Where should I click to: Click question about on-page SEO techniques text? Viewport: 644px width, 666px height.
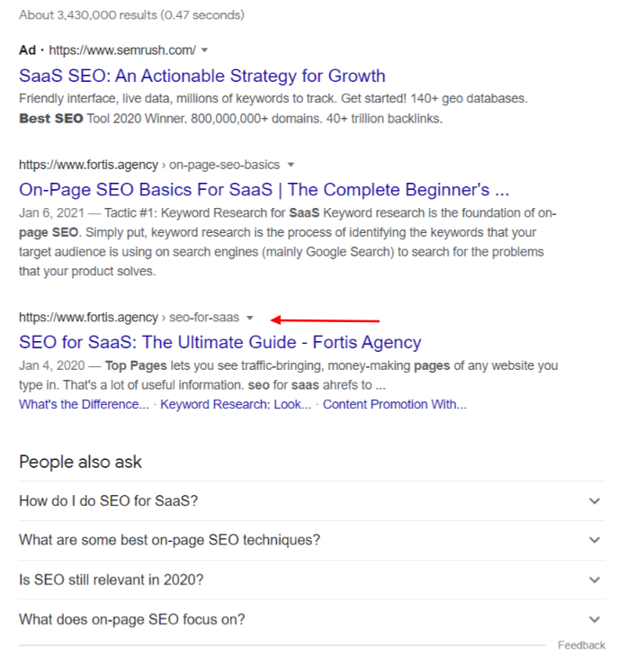169,540
